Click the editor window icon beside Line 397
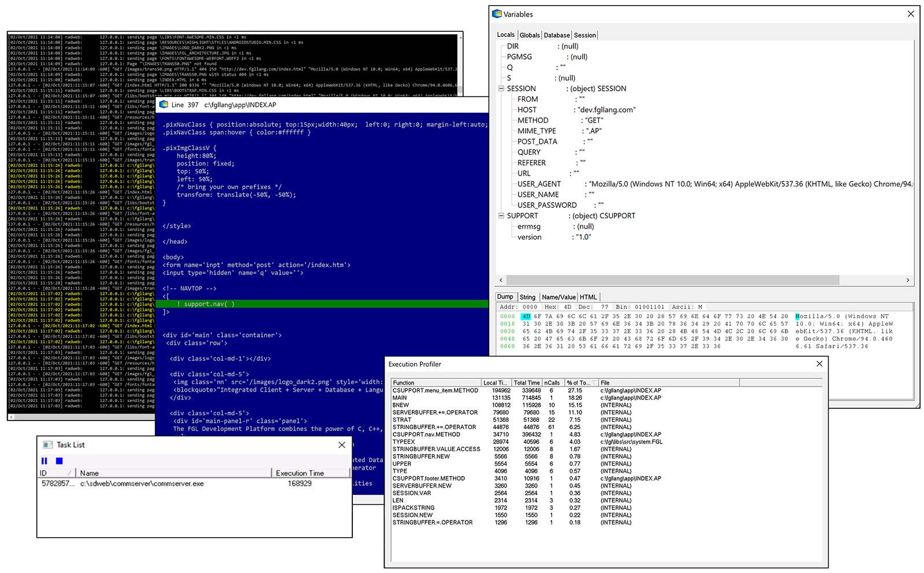924x573 pixels. pos(163,105)
